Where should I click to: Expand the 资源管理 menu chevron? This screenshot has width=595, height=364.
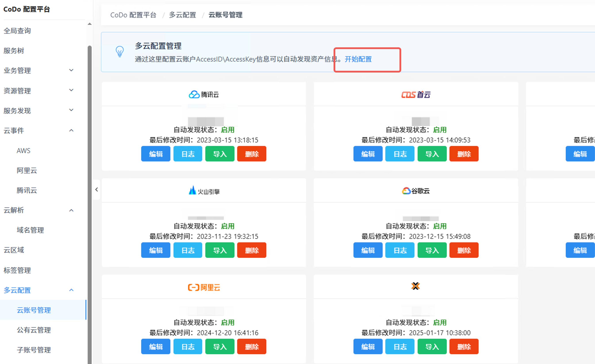tap(71, 90)
